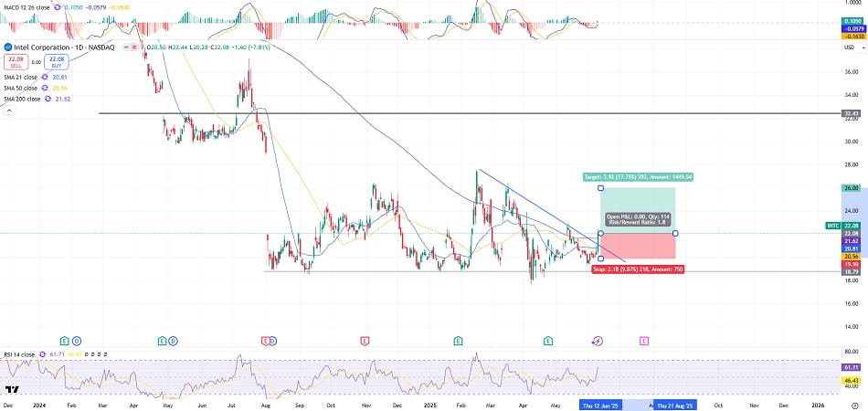Click the 32.41 horizontal line price label
This screenshot has height=411, width=868.
pos(850,113)
